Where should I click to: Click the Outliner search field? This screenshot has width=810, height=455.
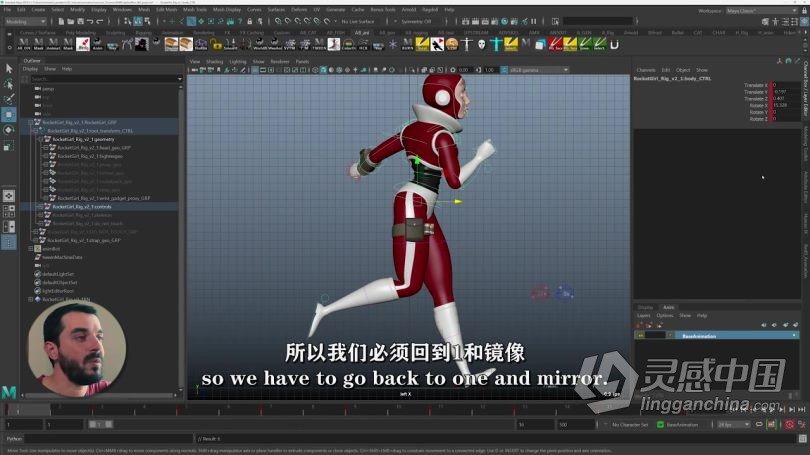click(x=103, y=79)
